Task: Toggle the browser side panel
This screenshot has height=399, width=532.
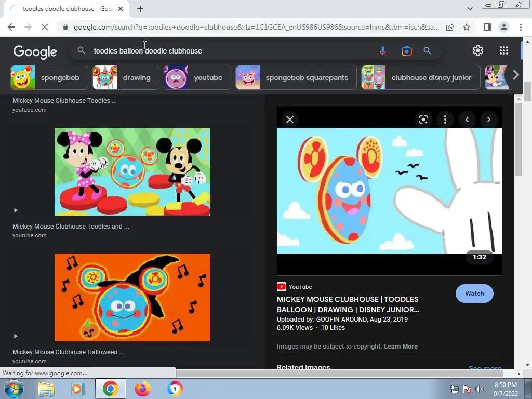Action: 487,27
